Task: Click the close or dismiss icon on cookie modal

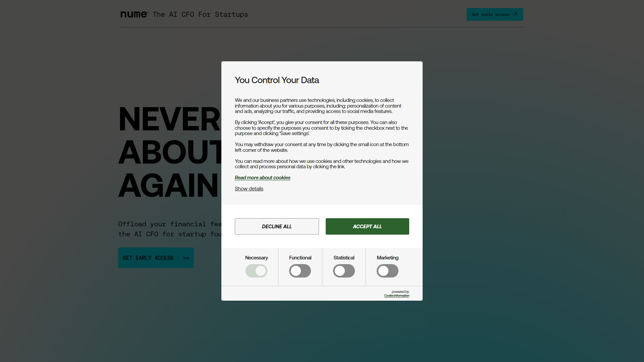Action: (x=276, y=226)
